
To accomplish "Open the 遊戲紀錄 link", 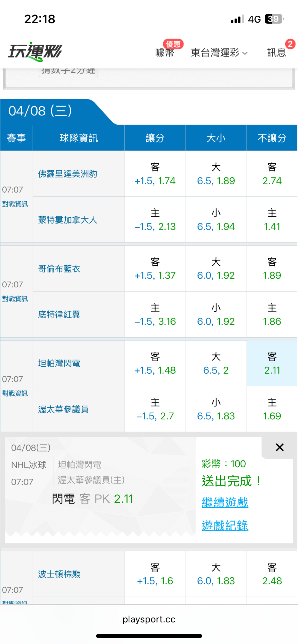I will [x=225, y=526].
